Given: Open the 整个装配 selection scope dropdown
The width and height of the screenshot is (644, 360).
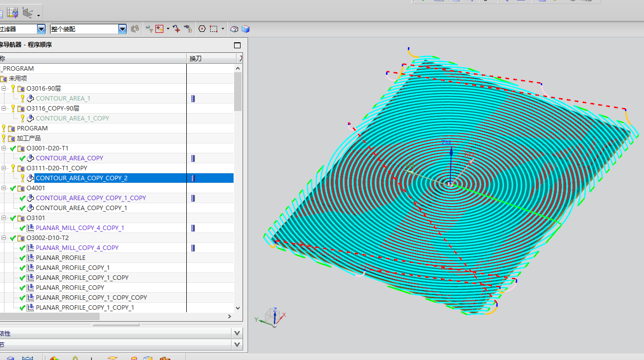Looking at the screenshot, I should (123, 29).
